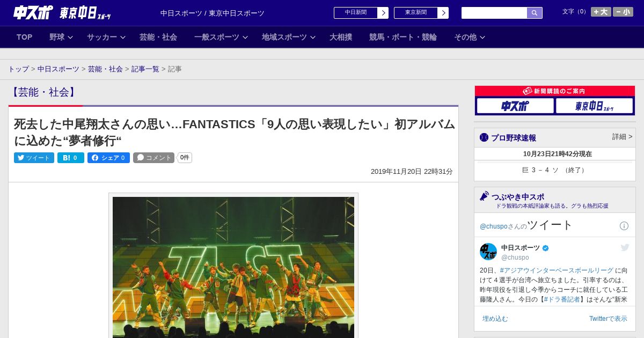
Task: Click the FANTASTICS stage photo
Action: [233, 267]
